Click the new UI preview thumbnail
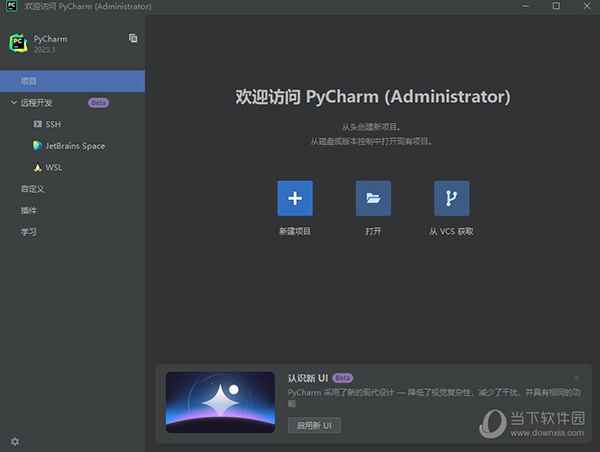The image size is (600, 452). pyautogui.click(x=220, y=402)
